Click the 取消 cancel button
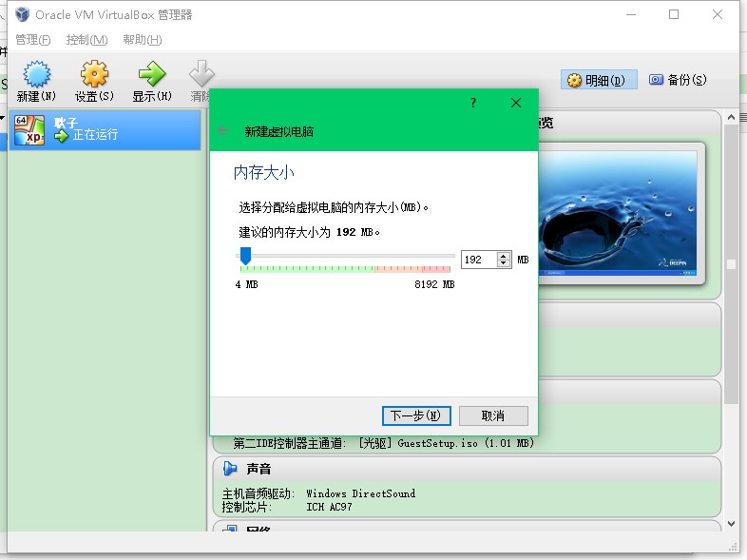Viewport: 747px width, 560px height. tap(493, 415)
